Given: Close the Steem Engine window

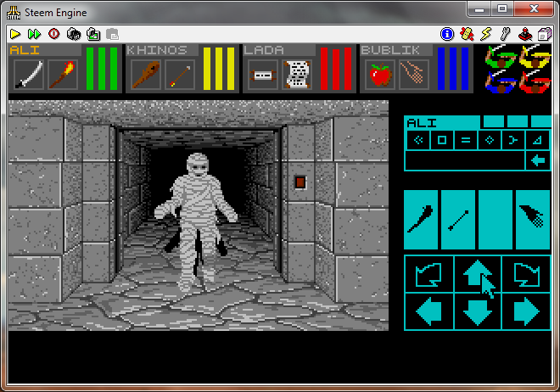Looking at the screenshot, I should point(534,9).
